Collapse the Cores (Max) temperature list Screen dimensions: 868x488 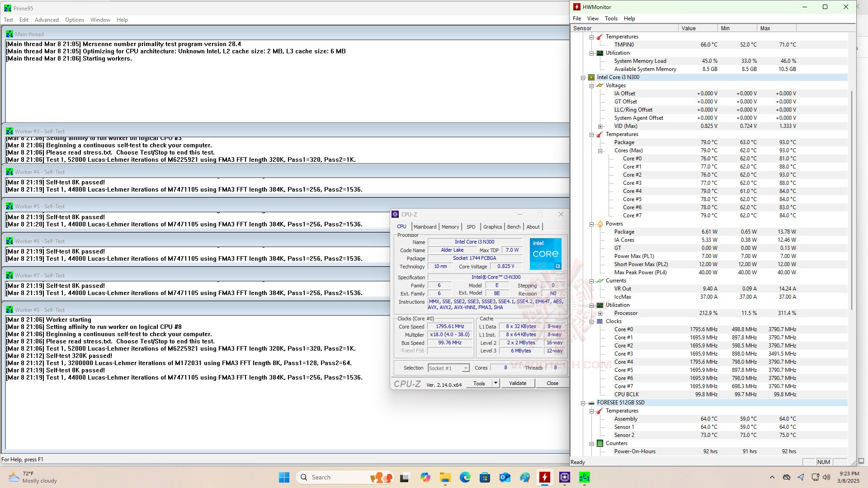coord(600,151)
